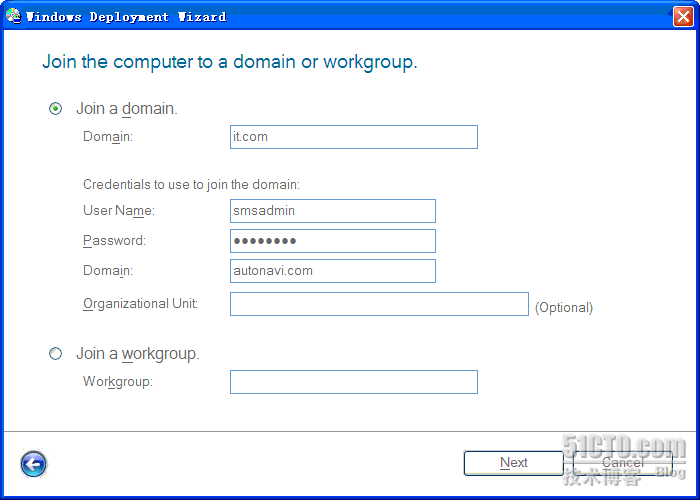Click the Cancel button
The height and width of the screenshot is (500, 700).
click(623, 463)
